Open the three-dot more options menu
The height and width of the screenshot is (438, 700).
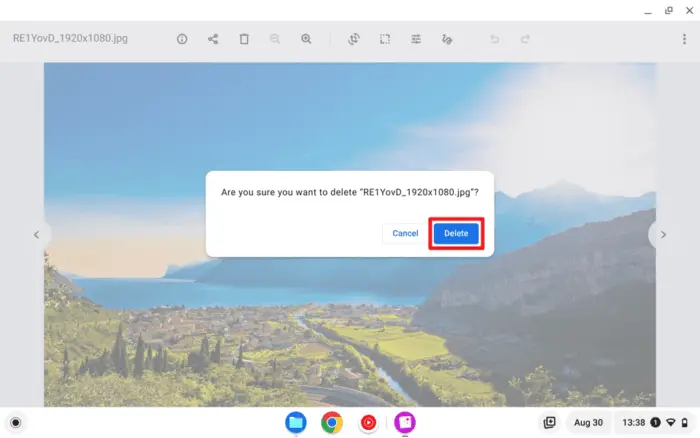[x=684, y=39]
